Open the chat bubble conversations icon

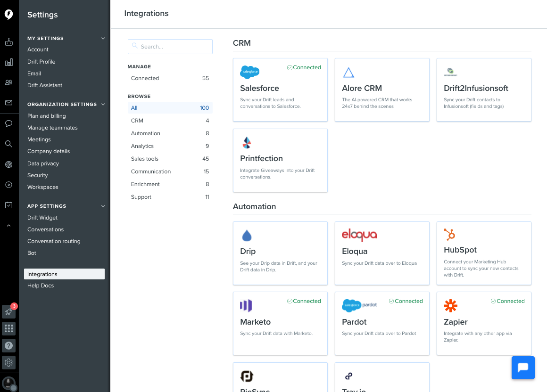click(8, 123)
